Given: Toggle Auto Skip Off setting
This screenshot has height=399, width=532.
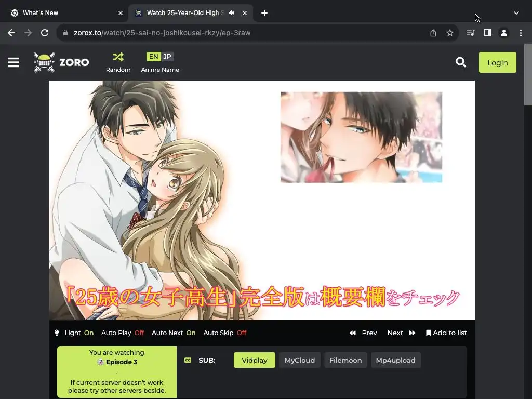Looking at the screenshot, I should tap(224, 333).
